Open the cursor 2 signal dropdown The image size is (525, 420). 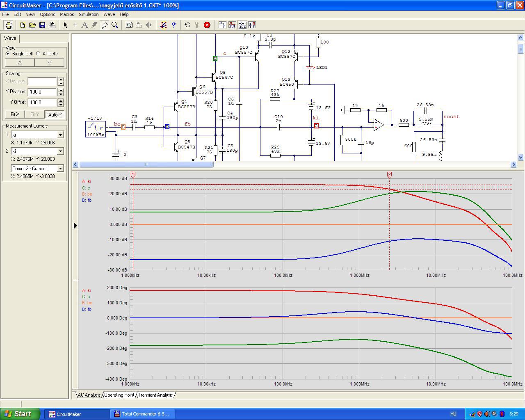60,151
